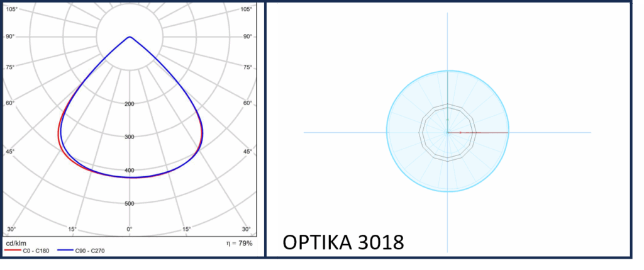Click the blue C90 - C270 legend line

point(67,250)
